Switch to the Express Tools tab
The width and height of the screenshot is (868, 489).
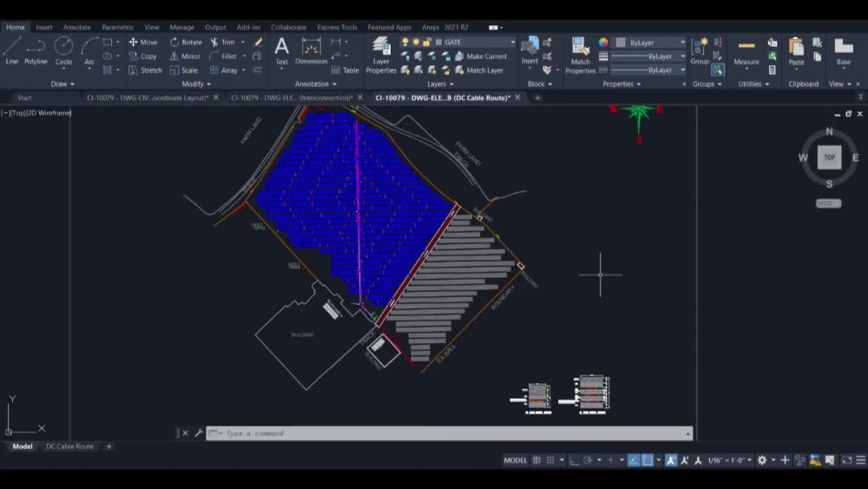[337, 27]
